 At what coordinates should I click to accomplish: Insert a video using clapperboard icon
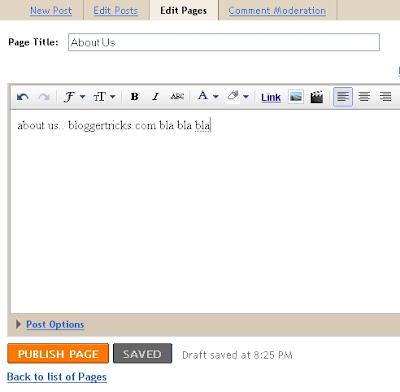(x=316, y=97)
